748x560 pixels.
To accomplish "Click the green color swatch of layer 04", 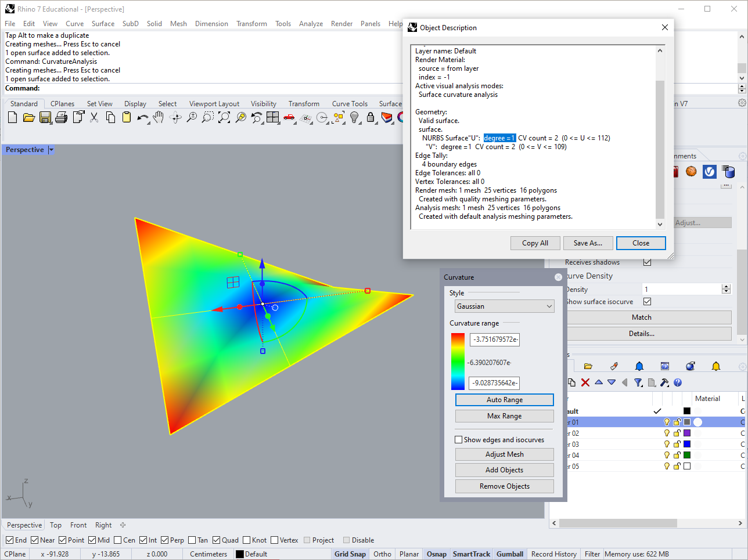I will click(x=687, y=456).
